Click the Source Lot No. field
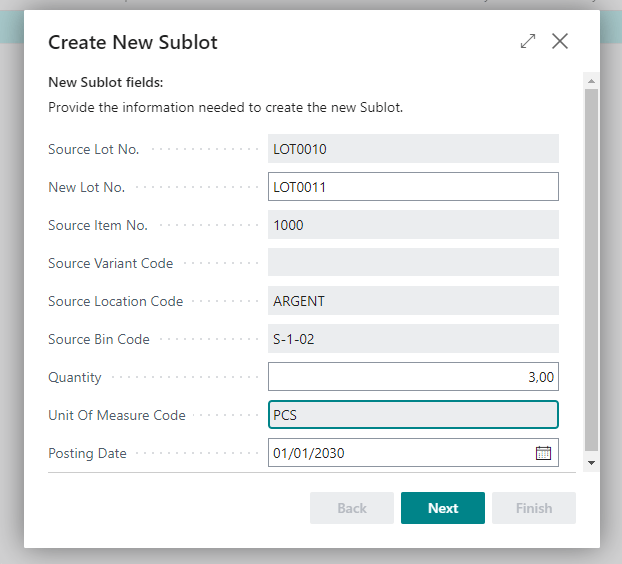Screen dimensions: 622x564 coord(412,149)
